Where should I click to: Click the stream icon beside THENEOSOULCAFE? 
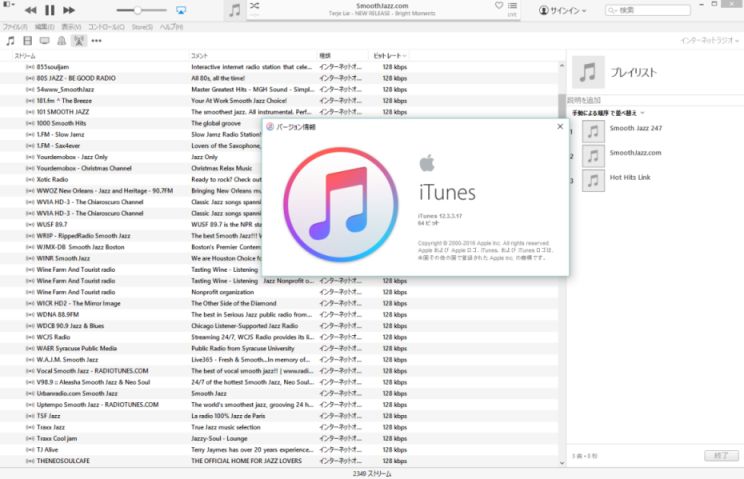(x=30, y=461)
